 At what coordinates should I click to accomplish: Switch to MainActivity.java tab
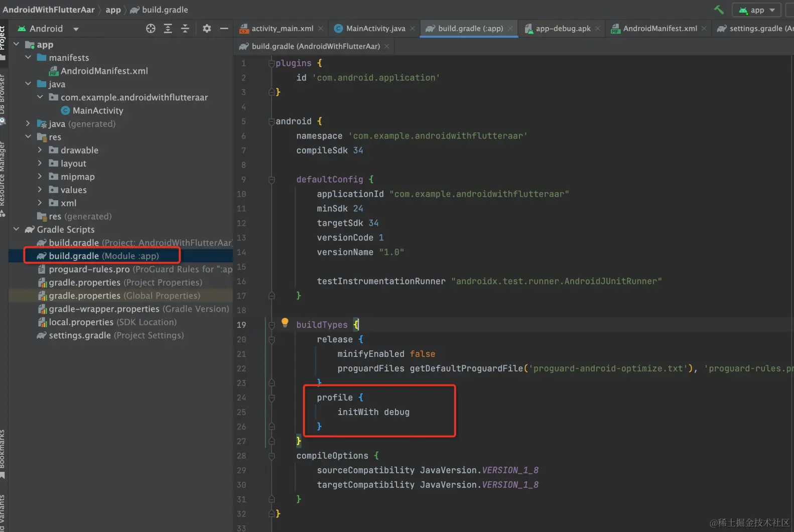coord(375,29)
